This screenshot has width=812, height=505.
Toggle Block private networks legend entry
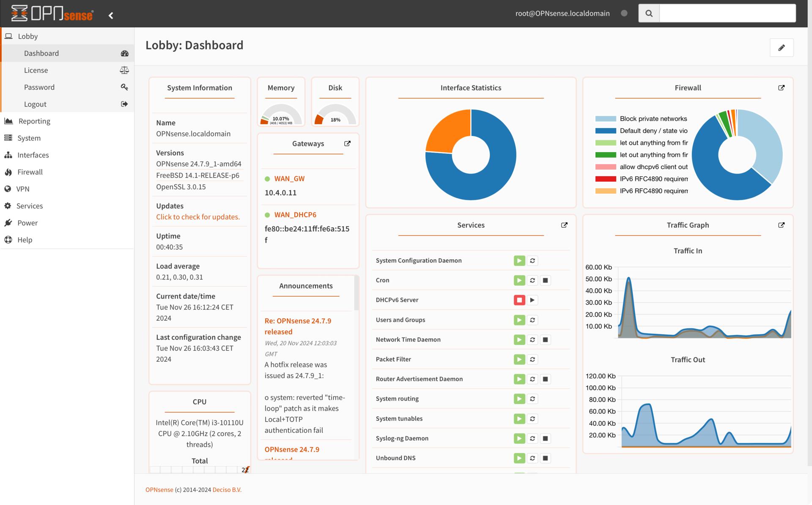pos(641,119)
